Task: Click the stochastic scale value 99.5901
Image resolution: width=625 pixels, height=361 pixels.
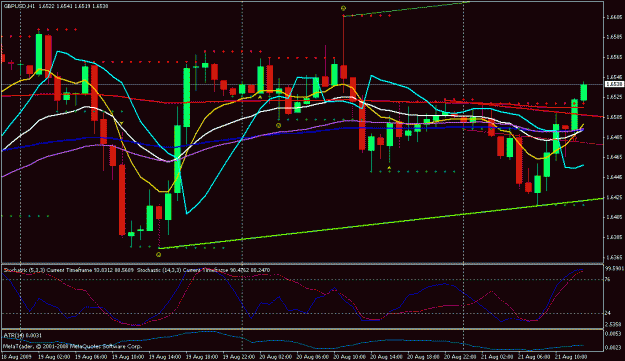Action: pyautogui.click(x=615, y=269)
